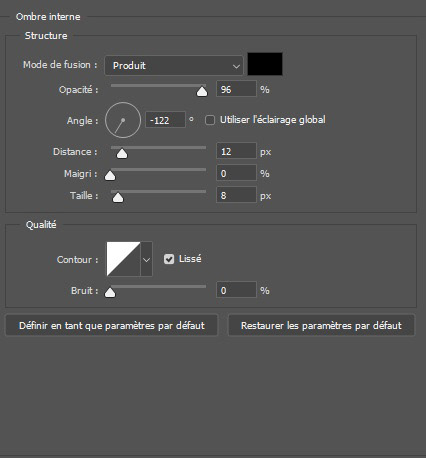Click the Bruit percentage field
Image resolution: width=426 pixels, height=458 pixels.
coord(236,290)
